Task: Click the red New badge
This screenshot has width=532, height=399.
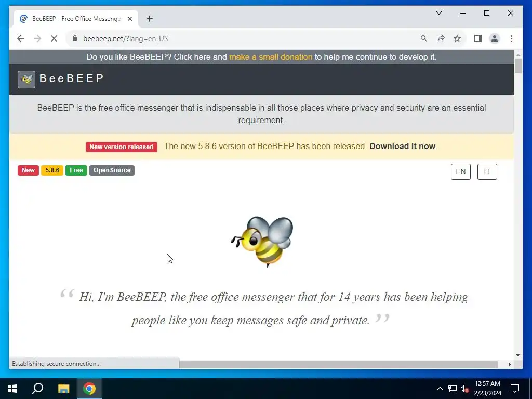Action: 28,170
